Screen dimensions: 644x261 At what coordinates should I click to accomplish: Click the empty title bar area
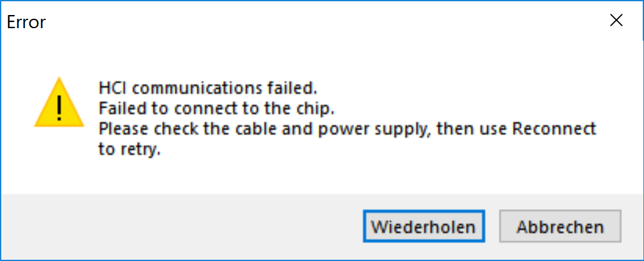click(x=313, y=21)
